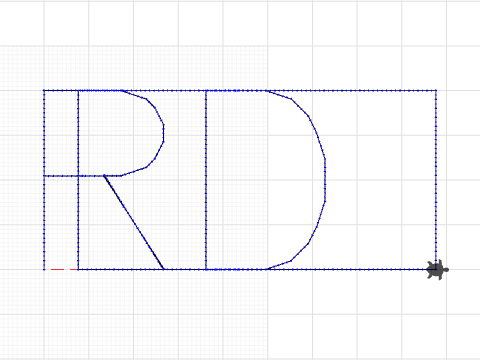This screenshot has height=360, width=480.
Task: Click the top-left corner of the rectangle
Action: coord(44,90)
